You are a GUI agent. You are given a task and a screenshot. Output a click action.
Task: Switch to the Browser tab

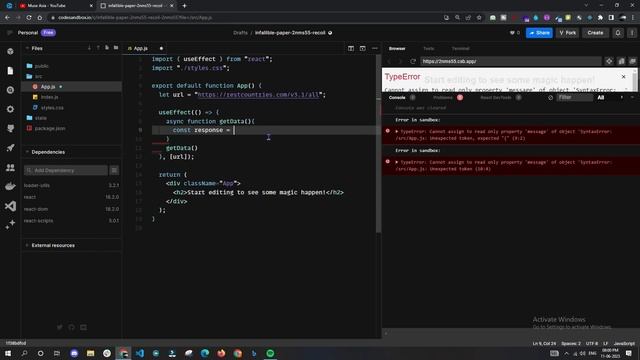397,49
